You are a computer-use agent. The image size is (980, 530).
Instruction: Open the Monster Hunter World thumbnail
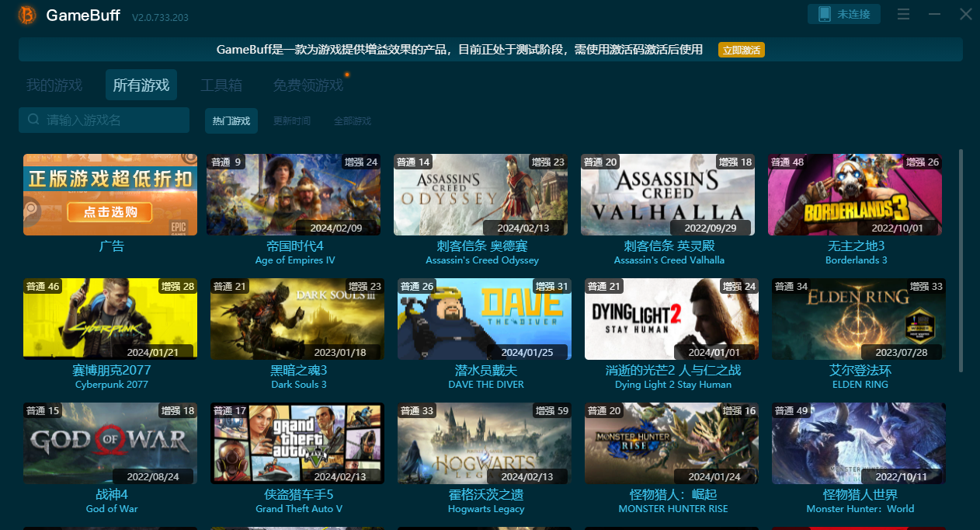coord(859,443)
